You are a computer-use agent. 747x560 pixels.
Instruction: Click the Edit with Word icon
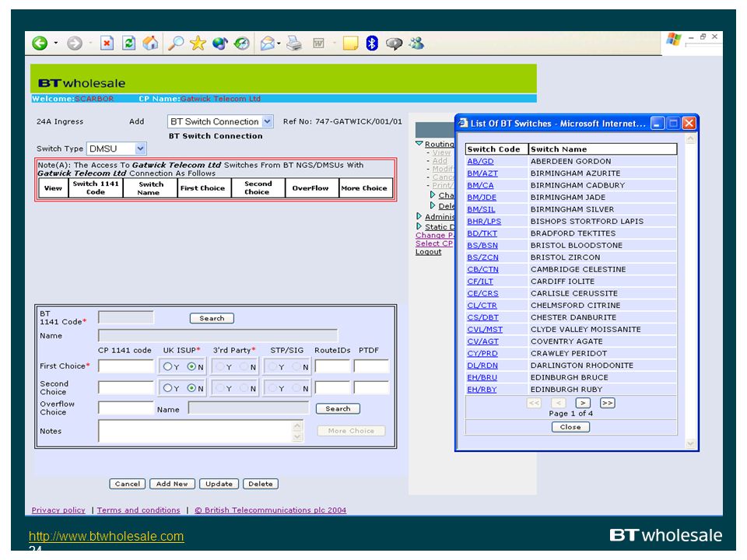coord(319,44)
